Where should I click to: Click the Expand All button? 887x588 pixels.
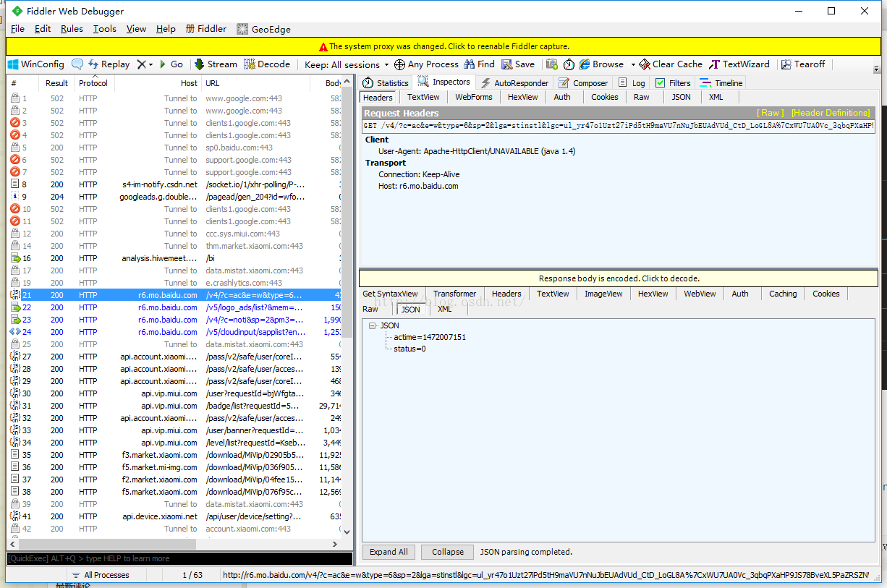(x=389, y=552)
